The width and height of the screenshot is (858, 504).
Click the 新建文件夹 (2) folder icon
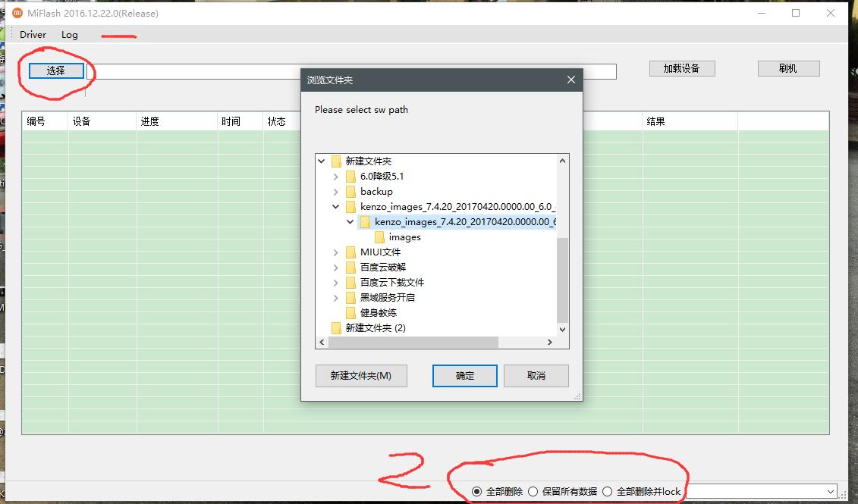(337, 327)
